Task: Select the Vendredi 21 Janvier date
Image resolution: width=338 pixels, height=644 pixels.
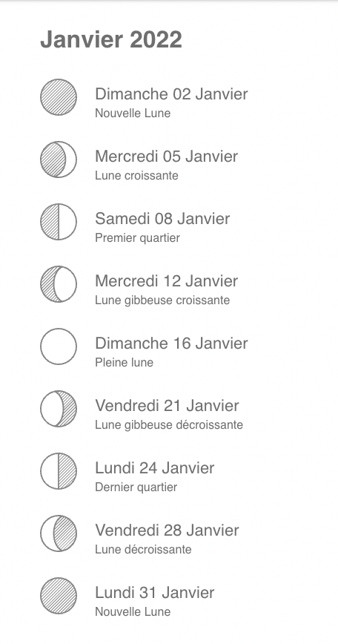Action: [167, 406]
